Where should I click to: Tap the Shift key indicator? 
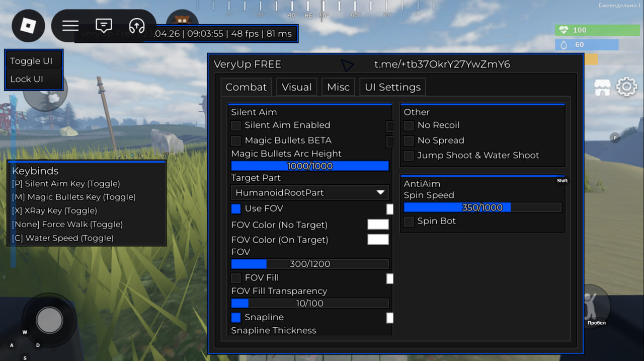562,181
